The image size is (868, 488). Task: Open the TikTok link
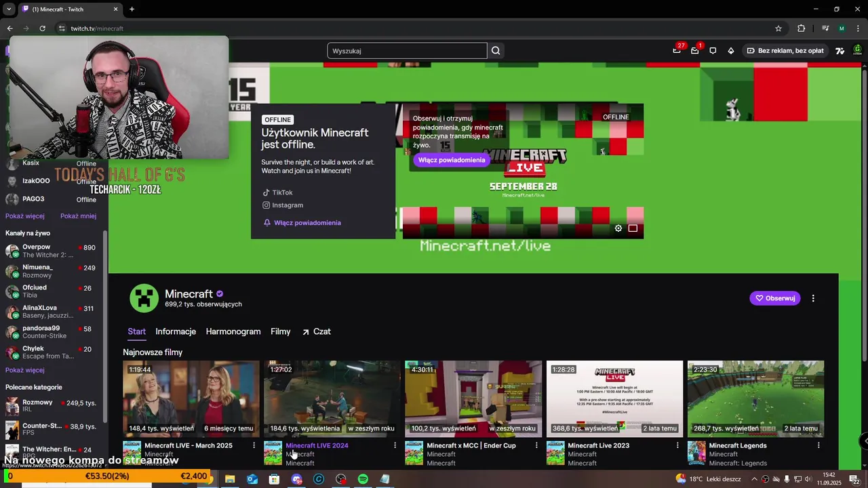(x=278, y=192)
